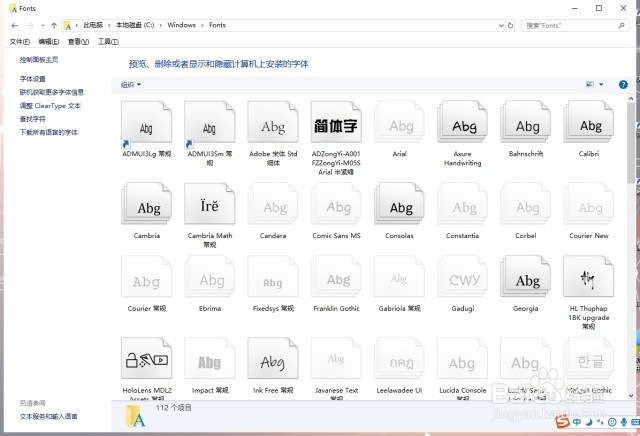Select the Franklin Gothic font

pos(336,277)
